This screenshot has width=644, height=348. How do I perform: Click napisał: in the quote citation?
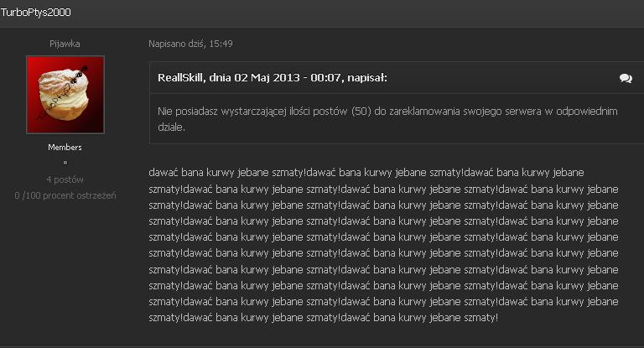pos(367,78)
